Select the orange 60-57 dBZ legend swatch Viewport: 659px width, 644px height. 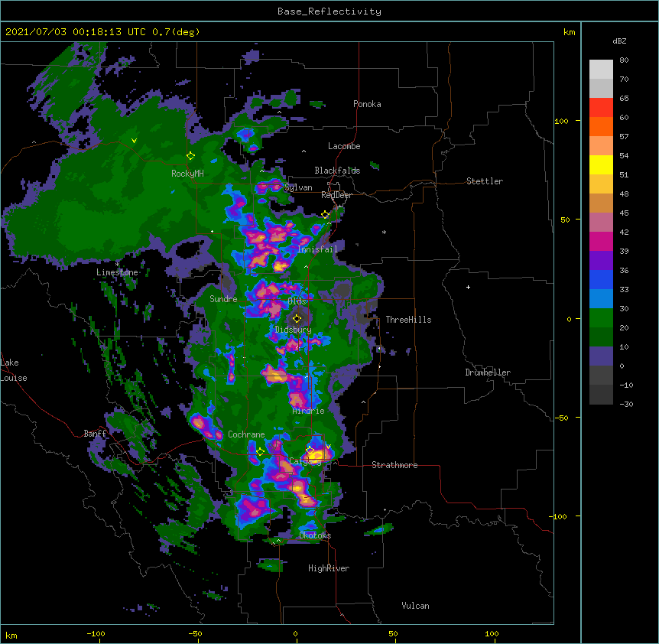601,127
